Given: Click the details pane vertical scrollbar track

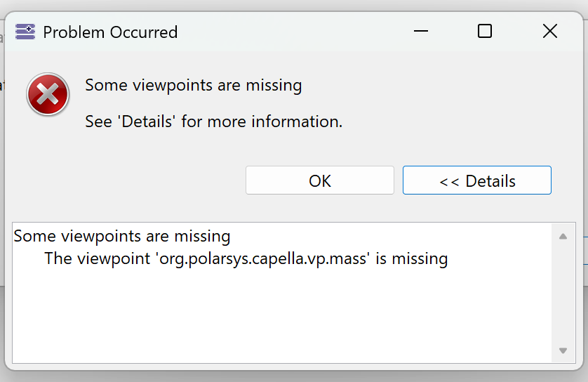Looking at the screenshot, I should coord(563,294).
